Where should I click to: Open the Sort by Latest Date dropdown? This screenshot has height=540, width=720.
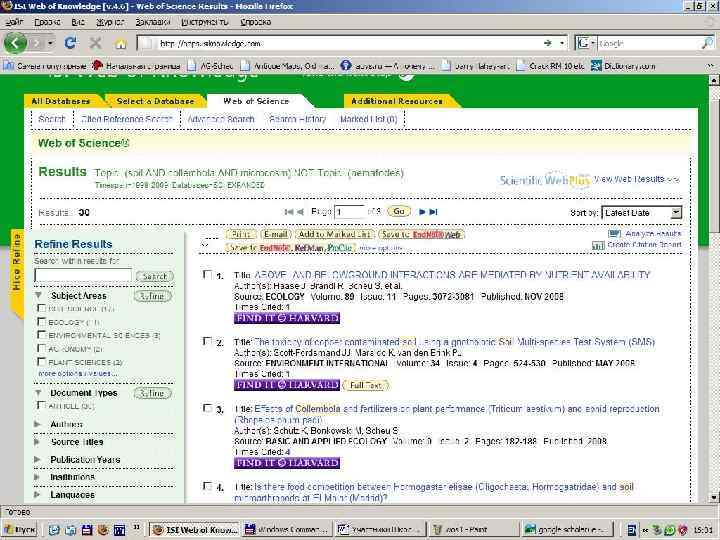[641, 213]
